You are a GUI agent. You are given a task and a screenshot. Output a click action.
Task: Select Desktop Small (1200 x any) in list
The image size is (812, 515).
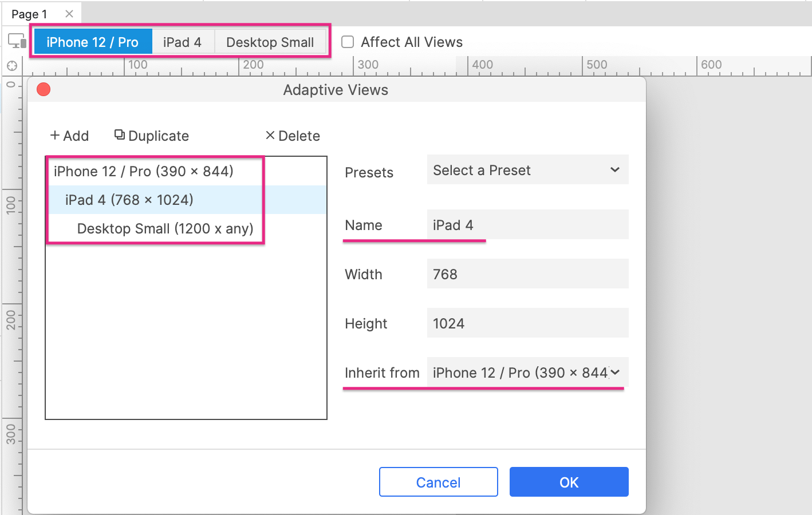(165, 228)
